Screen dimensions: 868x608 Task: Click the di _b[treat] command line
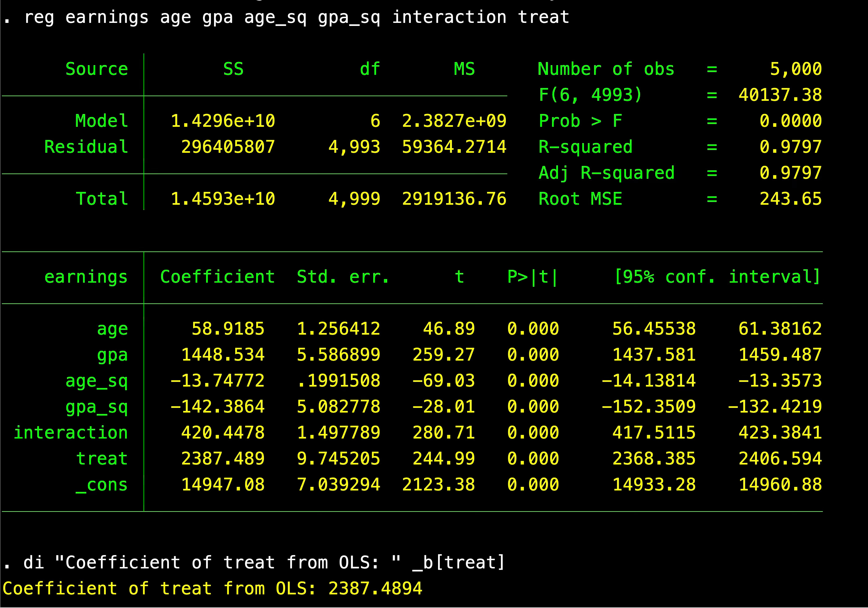click(x=254, y=563)
